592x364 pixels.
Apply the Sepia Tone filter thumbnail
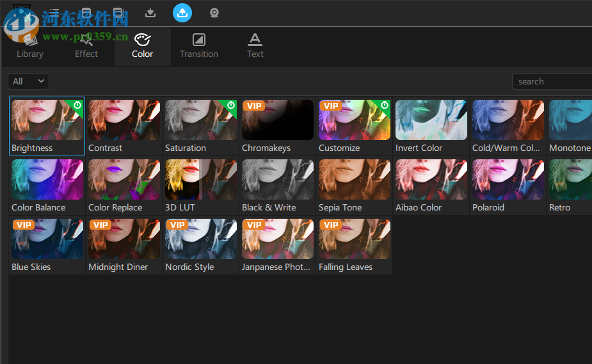pos(355,180)
